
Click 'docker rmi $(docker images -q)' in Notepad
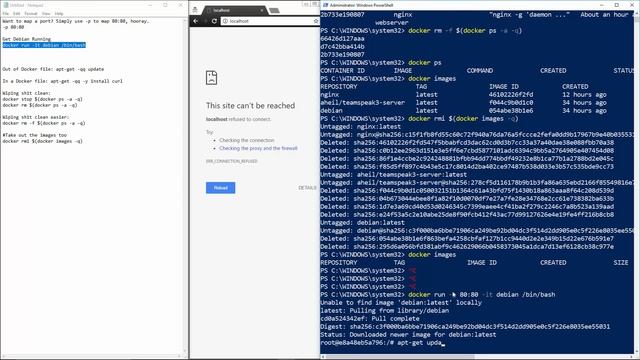[x=42, y=141]
